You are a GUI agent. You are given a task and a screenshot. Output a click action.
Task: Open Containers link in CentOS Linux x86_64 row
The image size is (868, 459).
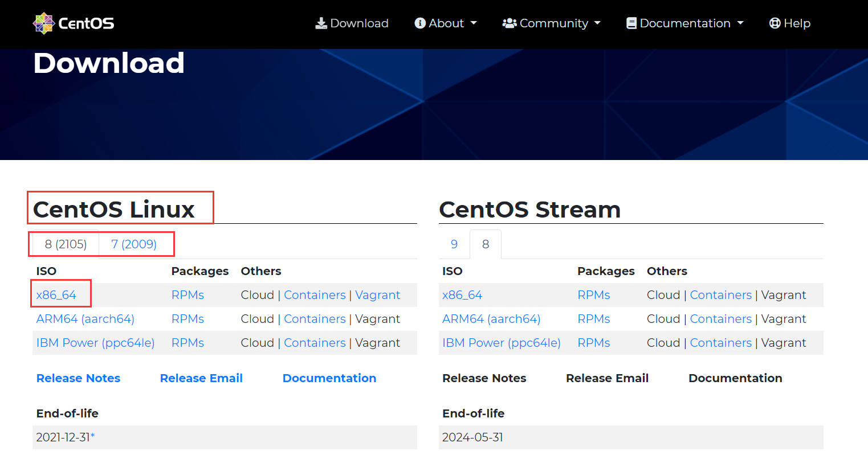coord(315,295)
